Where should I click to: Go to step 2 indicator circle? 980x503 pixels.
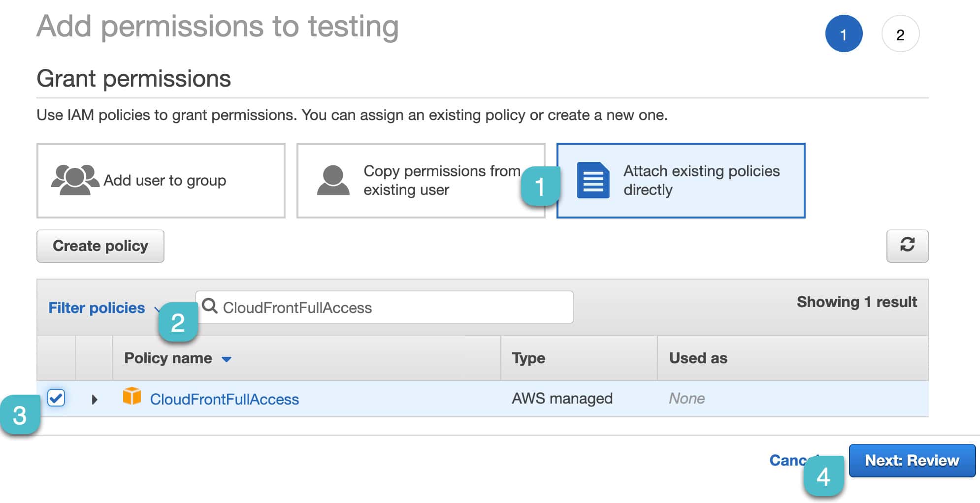pos(900,34)
